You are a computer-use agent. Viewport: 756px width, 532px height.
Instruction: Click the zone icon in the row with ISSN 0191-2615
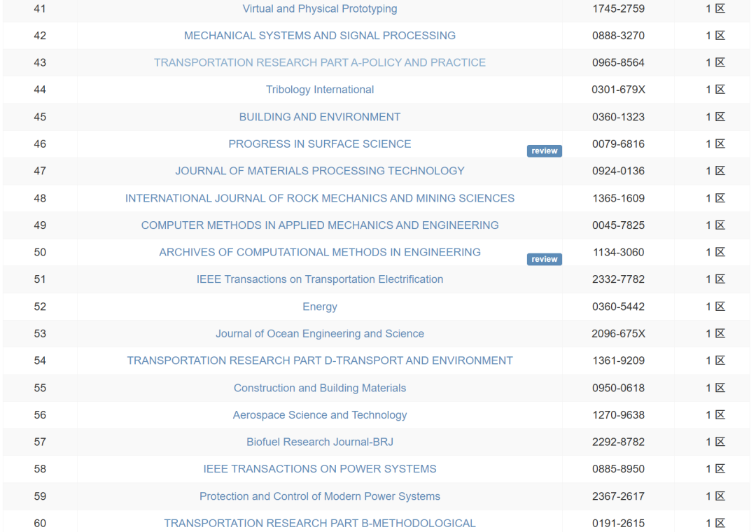click(x=720, y=524)
